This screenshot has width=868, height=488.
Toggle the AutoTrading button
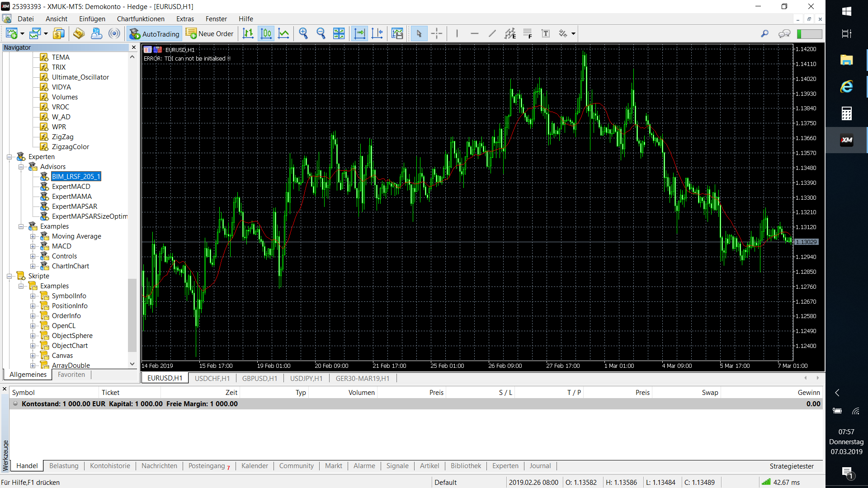tap(155, 34)
